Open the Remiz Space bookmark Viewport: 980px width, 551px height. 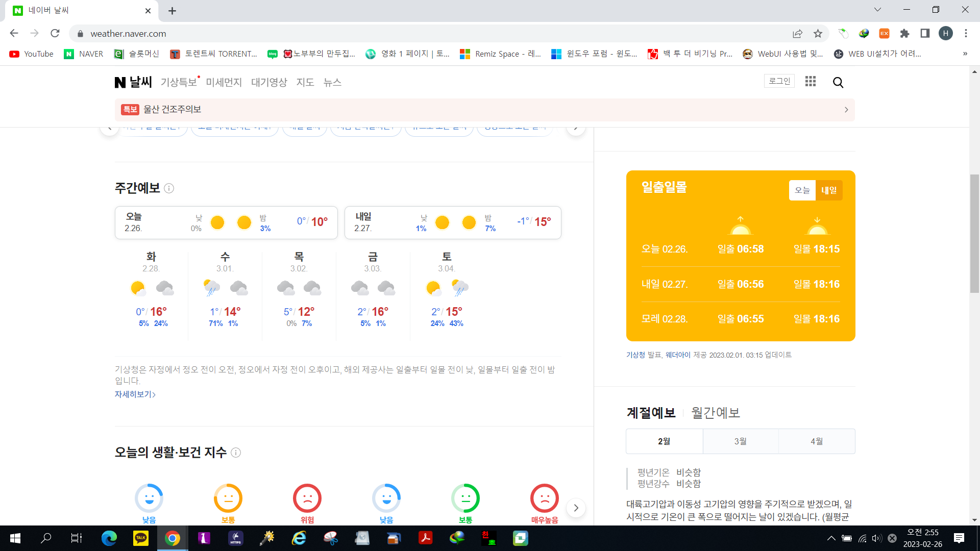[x=500, y=54]
